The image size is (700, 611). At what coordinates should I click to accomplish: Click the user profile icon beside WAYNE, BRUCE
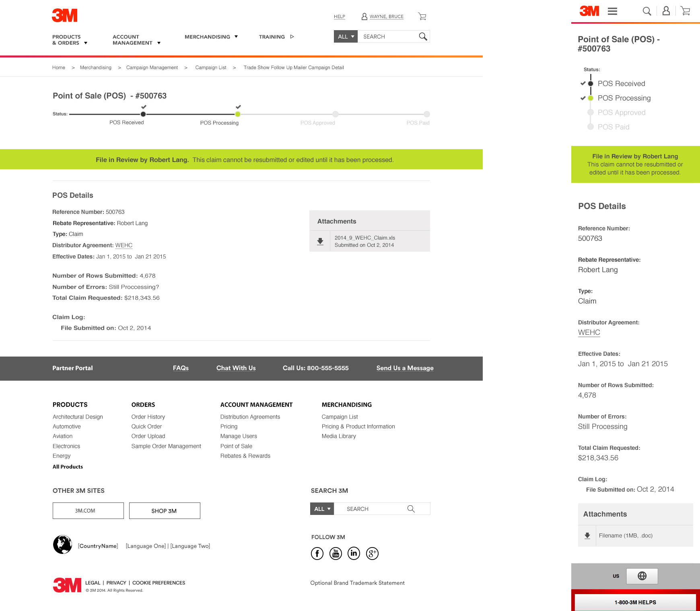click(x=364, y=16)
